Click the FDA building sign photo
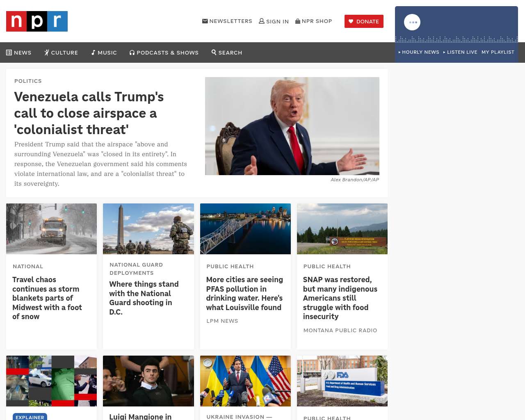 pos(342,381)
